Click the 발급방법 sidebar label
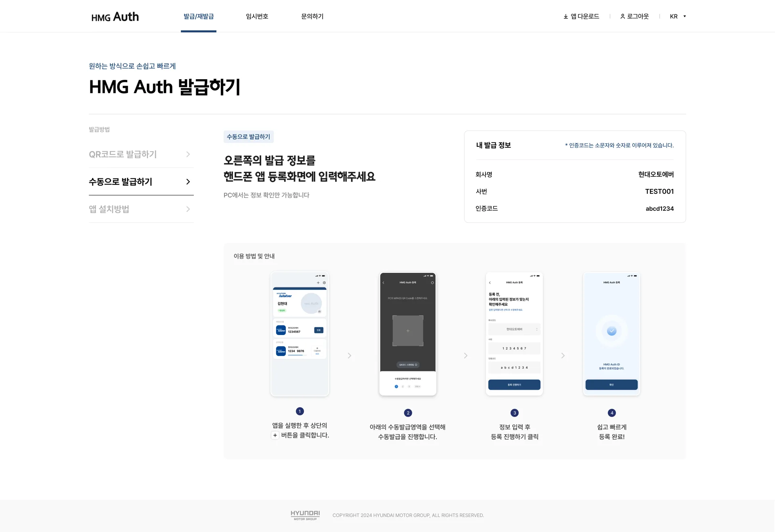 point(99,130)
